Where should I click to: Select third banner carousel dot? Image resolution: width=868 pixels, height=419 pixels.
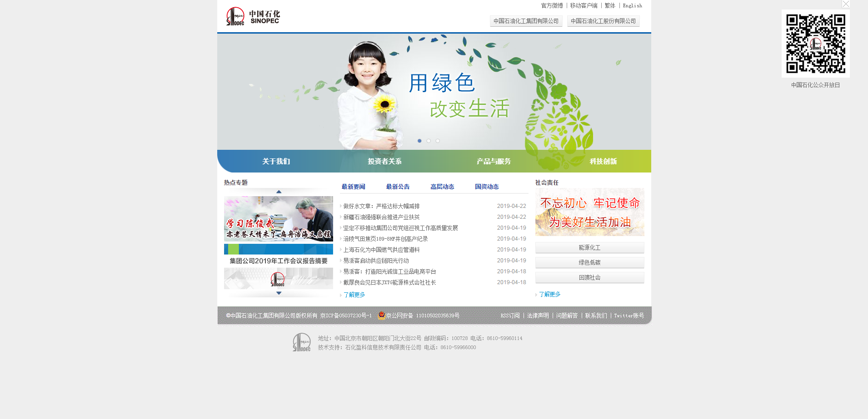tap(438, 141)
